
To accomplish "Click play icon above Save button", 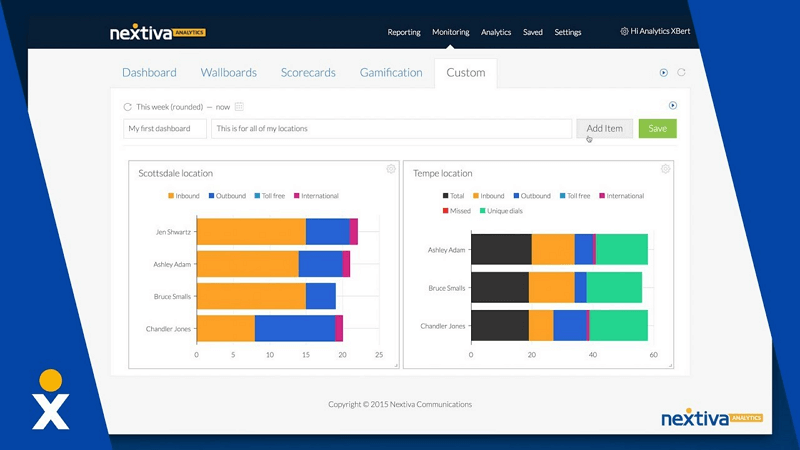I will [x=672, y=106].
